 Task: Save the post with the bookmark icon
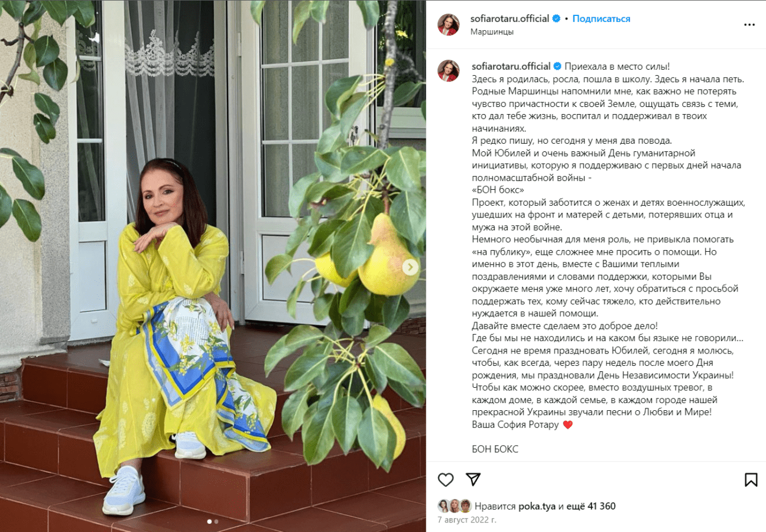point(751,479)
